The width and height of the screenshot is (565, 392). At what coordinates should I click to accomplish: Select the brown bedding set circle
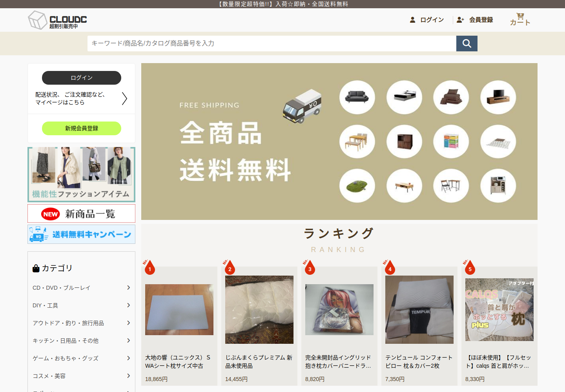point(451,97)
